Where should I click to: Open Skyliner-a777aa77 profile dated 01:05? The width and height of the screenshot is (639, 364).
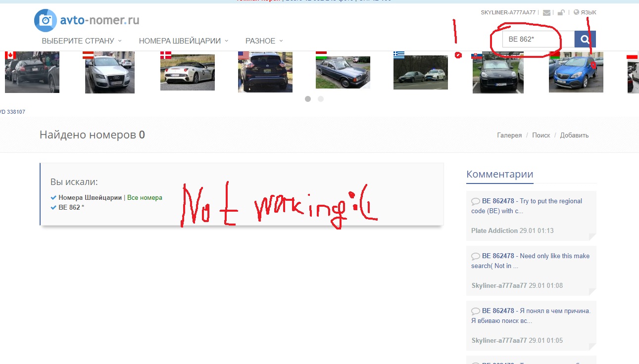pyautogui.click(x=499, y=340)
